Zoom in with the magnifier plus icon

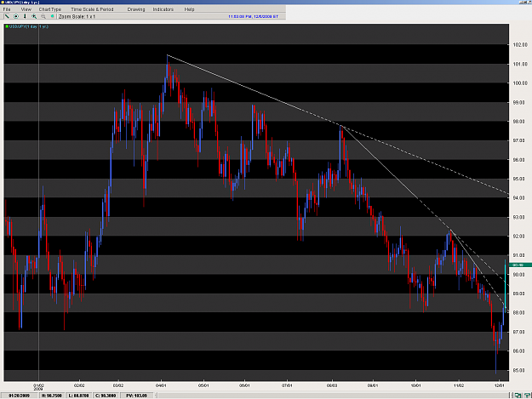34,16
